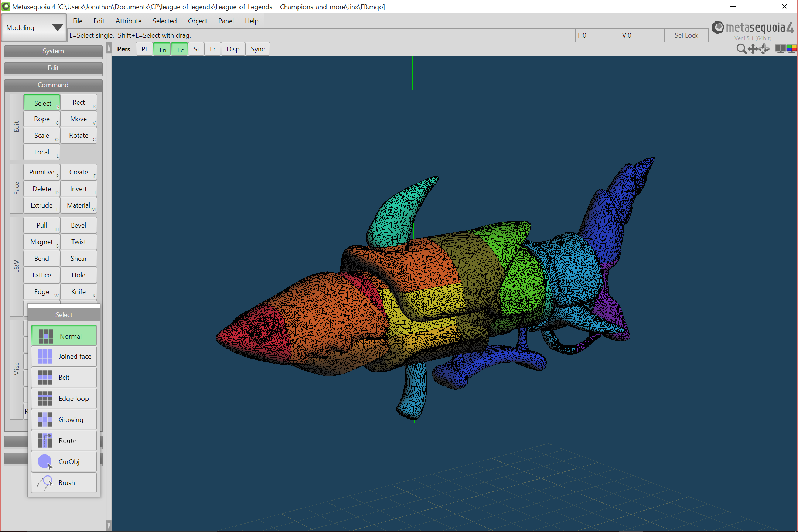Toggle Sel Lock

[686, 35]
